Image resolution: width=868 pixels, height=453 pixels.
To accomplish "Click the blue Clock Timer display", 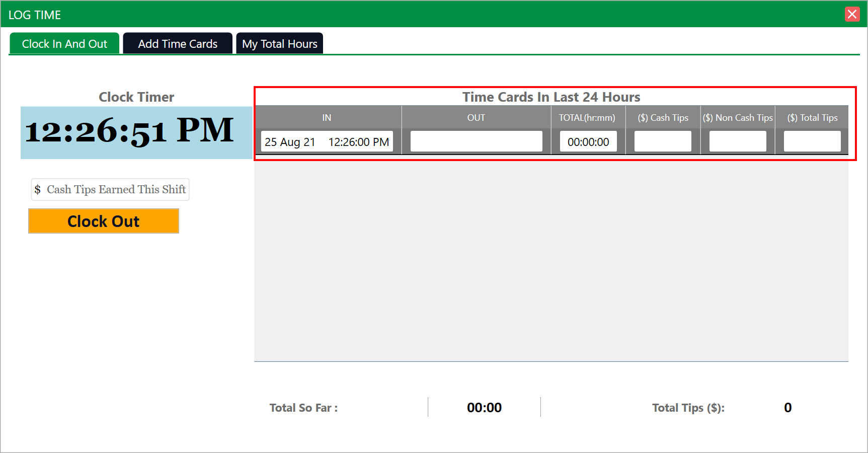I will (136, 132).
